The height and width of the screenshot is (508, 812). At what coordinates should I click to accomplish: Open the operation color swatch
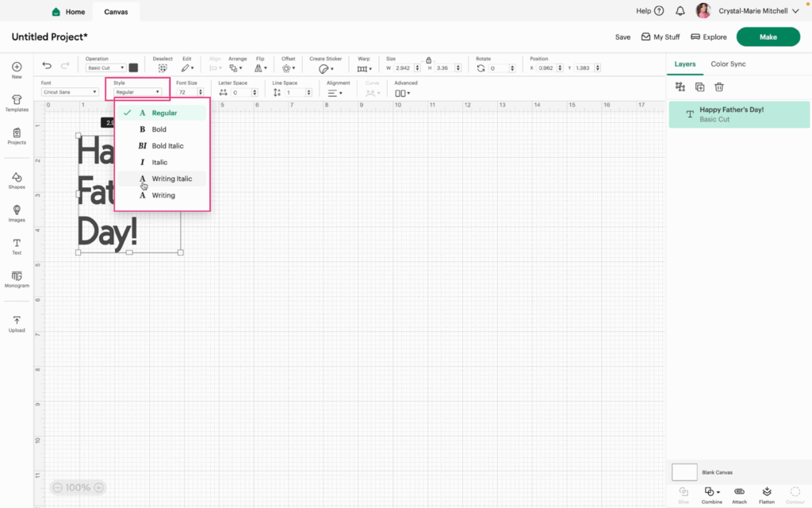(x=133, y=68)
